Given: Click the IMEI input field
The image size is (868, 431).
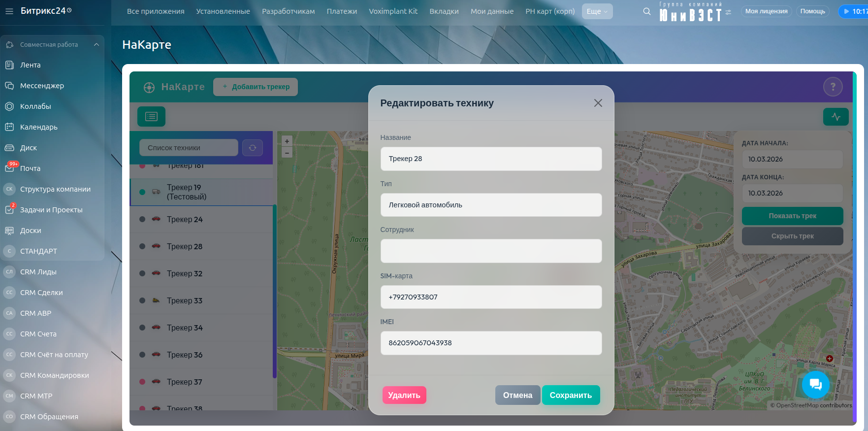Looking at the screenshot, I should point(491,343).
